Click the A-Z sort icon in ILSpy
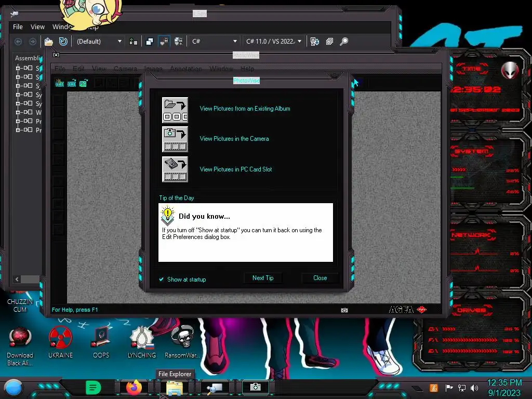The width and height of the screenshot is (532, 399). click(x=314, y=42)
